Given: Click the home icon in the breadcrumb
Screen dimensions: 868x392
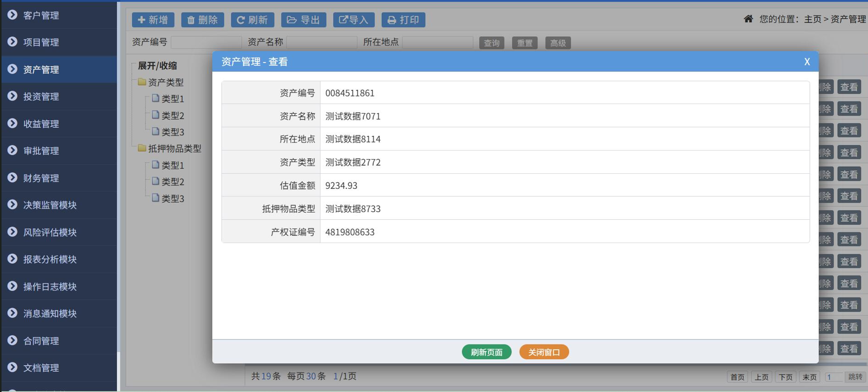Looking at the screenshot, I should [748, 19].
